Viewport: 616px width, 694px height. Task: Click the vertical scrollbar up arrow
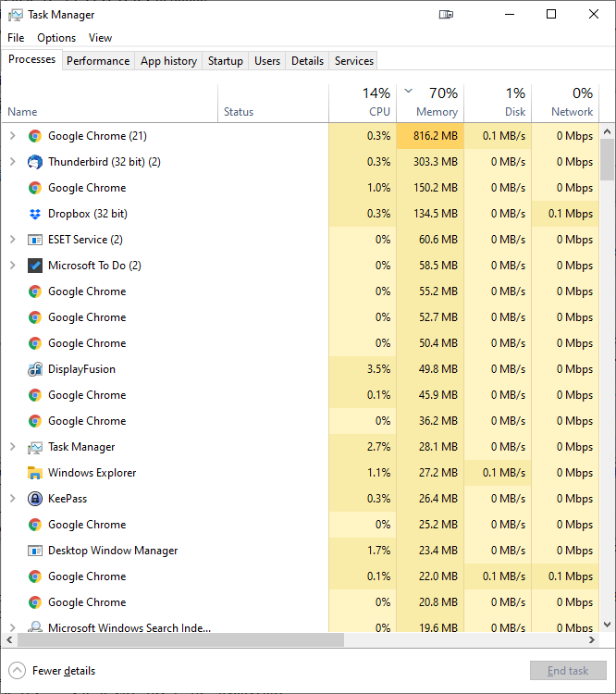coord(607,132)
